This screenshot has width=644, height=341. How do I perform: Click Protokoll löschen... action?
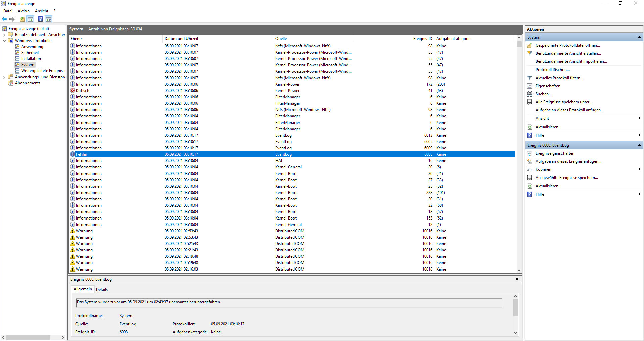point(552,70)
